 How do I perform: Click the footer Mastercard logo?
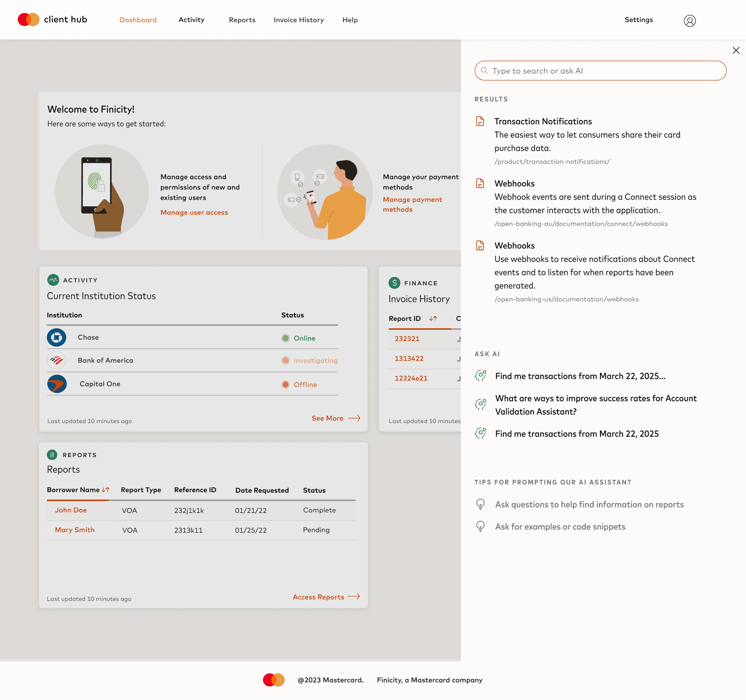click(274, 680)
